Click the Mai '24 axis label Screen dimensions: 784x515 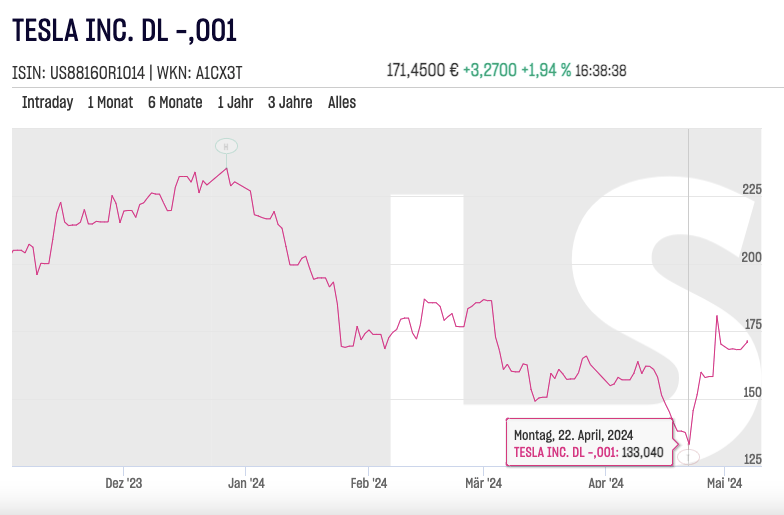click(724, 483)
